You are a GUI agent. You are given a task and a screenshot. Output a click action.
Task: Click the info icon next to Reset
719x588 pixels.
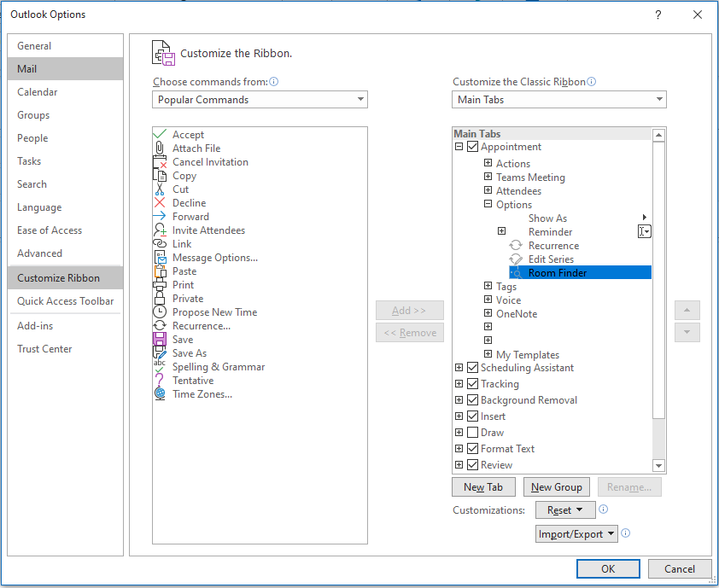pyautogui.click(x=604, y=509)
